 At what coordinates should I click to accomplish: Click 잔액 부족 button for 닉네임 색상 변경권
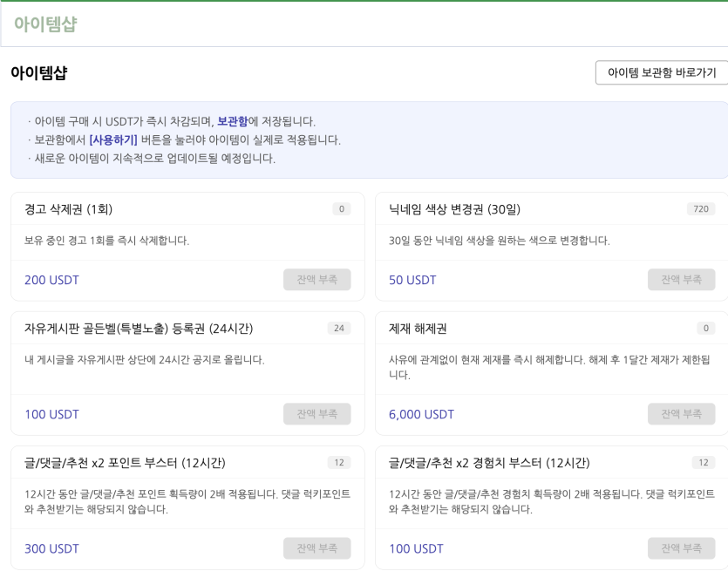pyautogui.click(x=681, y=280)
